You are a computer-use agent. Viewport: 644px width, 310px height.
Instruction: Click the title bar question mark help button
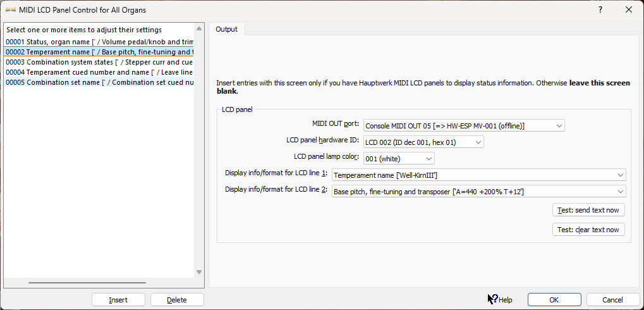tap(600, 9)
